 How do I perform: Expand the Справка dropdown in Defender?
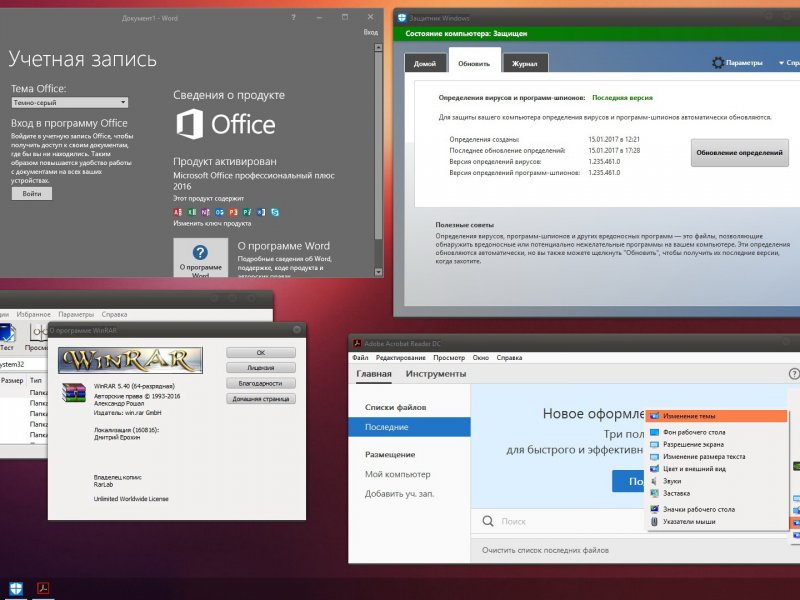789,63
